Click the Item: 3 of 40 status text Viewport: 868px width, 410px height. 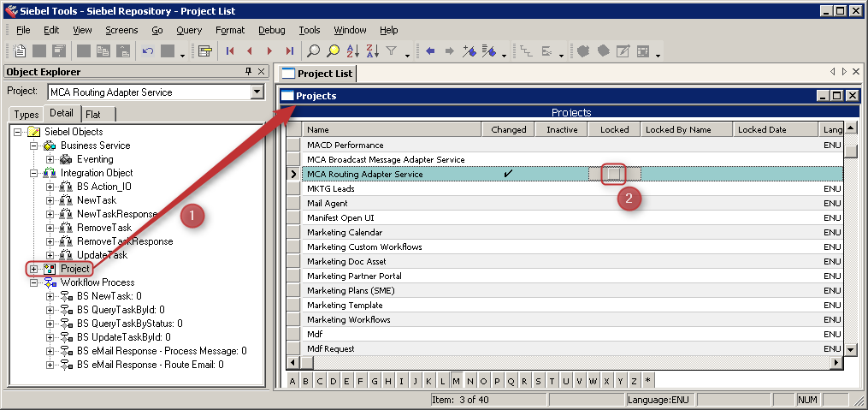click(x=460, y=400)
